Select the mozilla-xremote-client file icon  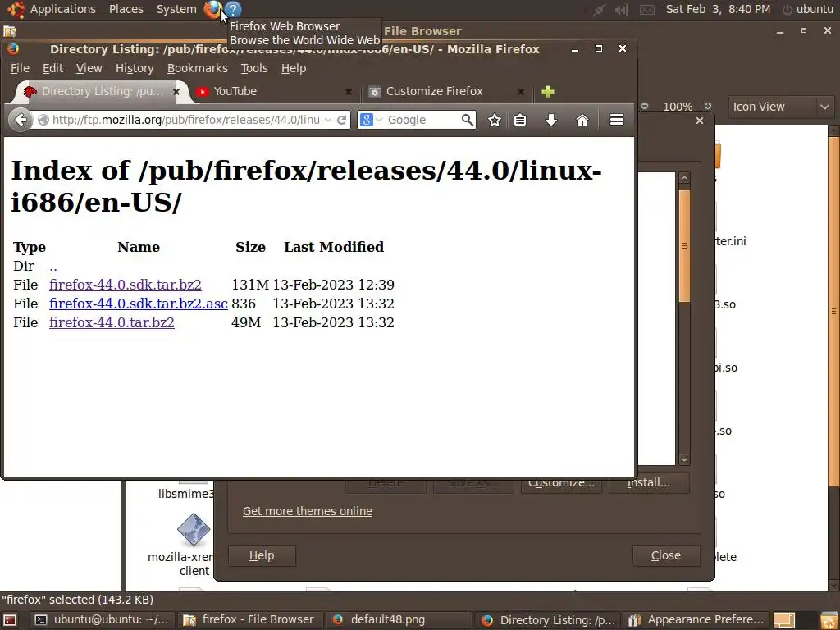tap(193, 530)
